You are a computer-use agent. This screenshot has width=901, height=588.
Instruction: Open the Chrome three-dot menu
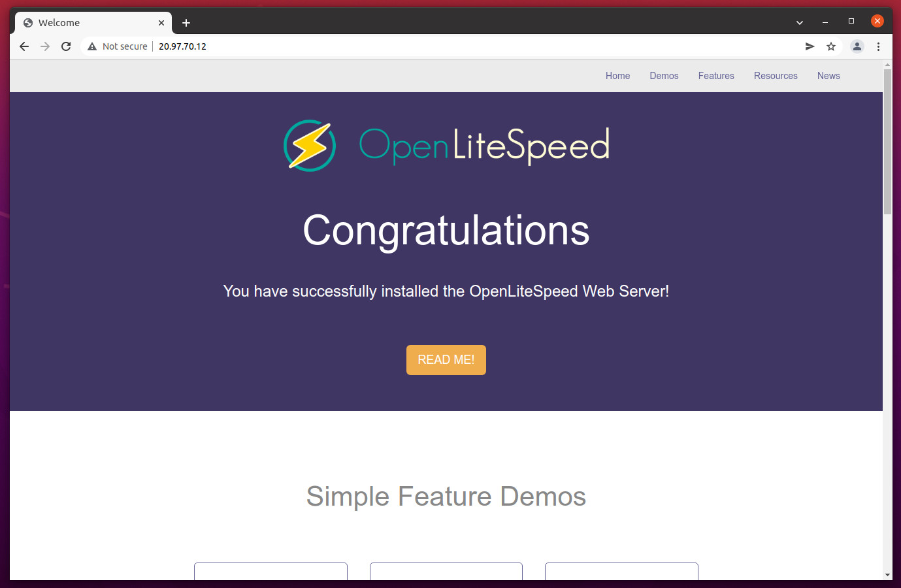pos(878,46)
